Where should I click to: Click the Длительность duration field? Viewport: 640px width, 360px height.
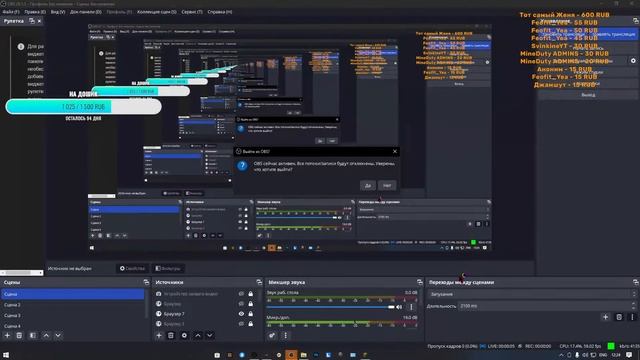pos(544,306)
